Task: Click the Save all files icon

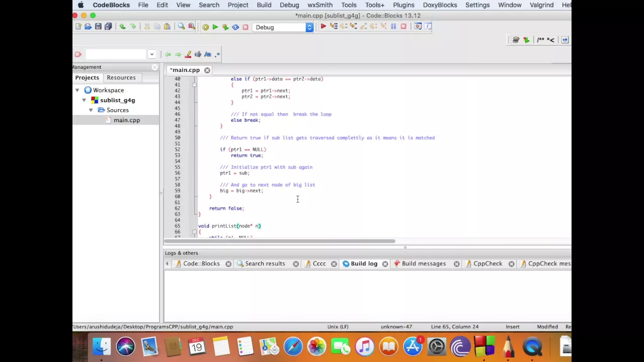Action: point(108,27)
